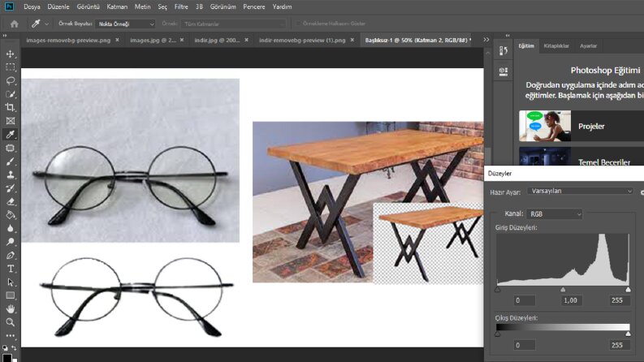
Task: Select the Zoom tool
Action: tap(11, 322)
